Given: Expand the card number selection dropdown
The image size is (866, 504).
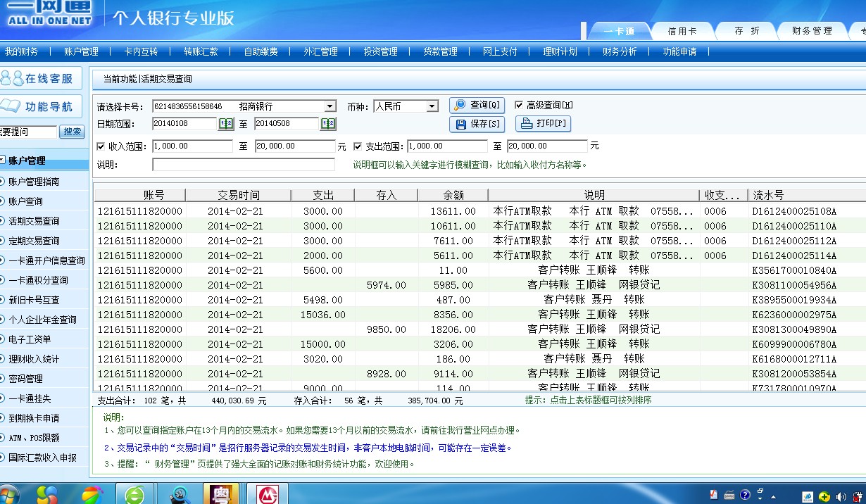Looking at the screenshot, I should [x=330, y=106].
